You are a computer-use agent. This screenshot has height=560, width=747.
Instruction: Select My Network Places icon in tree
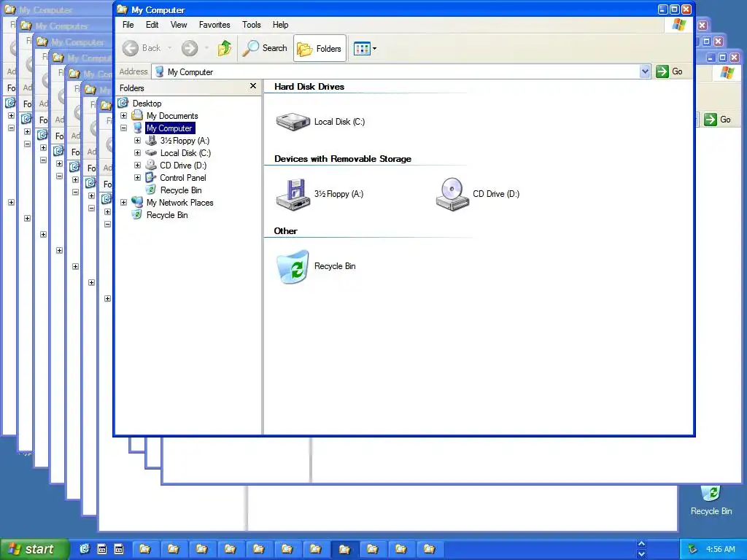point(137,202)
